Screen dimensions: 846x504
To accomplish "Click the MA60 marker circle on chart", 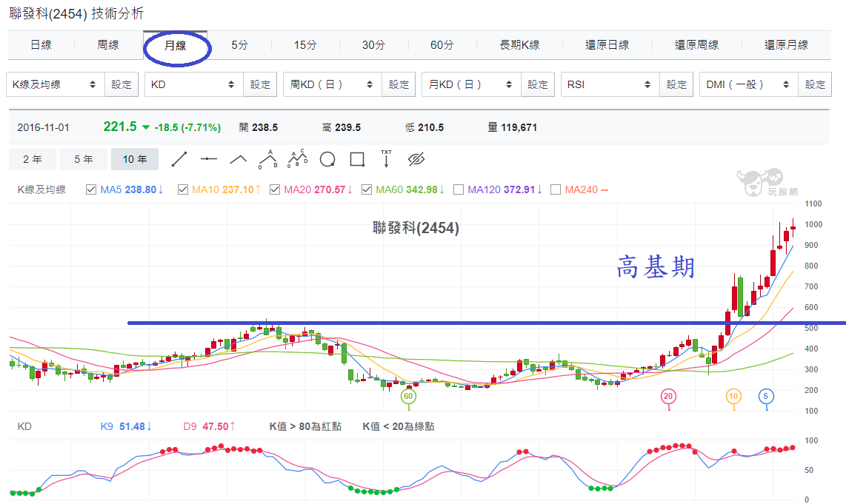I will (x=408, y=396).
